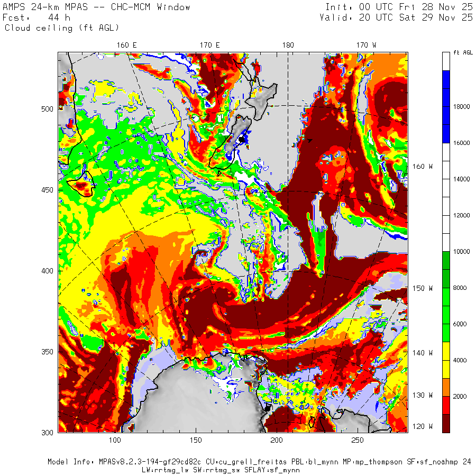Screen dimensions: 476x476
Task: Select the 'Fcst: 44 h' forecast hour text
Action: [x=36, y=17]
